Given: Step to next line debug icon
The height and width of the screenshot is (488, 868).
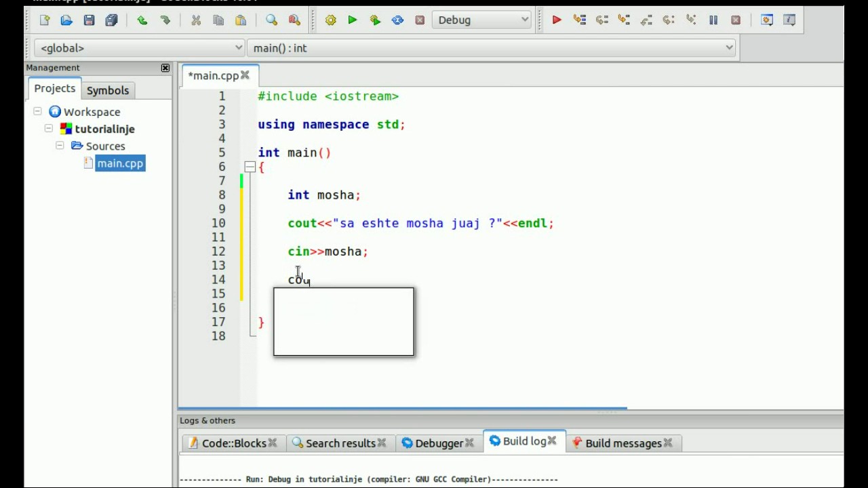Looking at the screenshot, I should click(601, 20).
